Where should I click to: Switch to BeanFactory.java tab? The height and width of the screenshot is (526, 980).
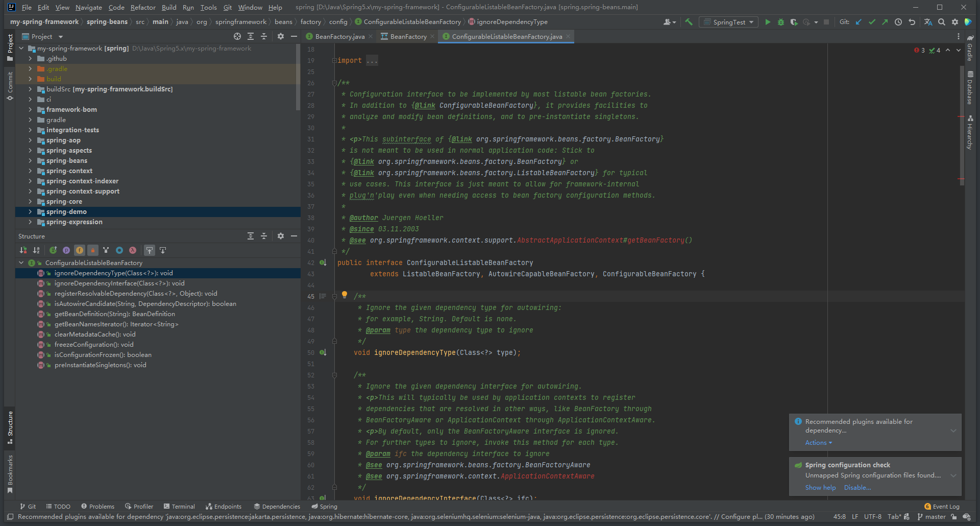point(339,36)
